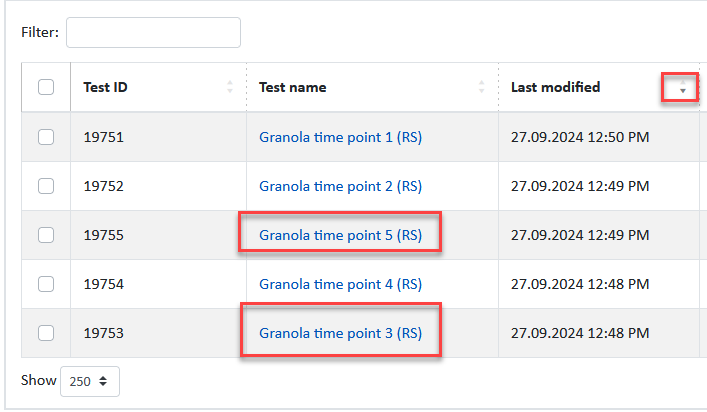Click the Test name sort arrows icon

click(x=482, y=87)
